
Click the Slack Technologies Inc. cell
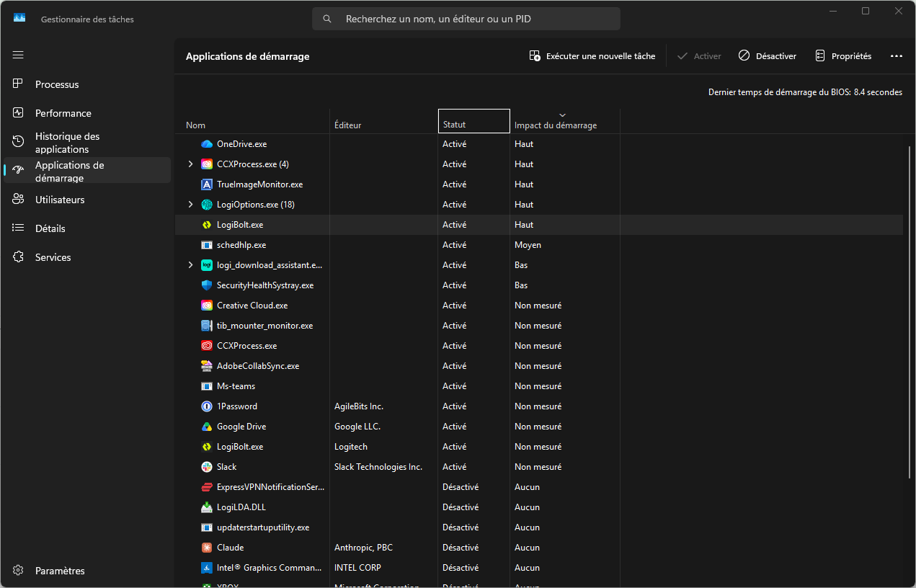[x=378, y=467]
